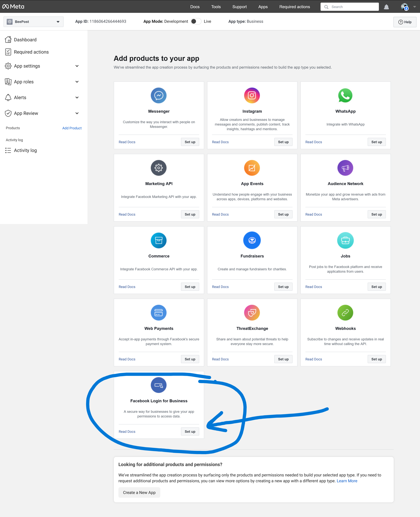Click the Alerts bell icon in sidebar
Screen dimensions: 420x517
click(8, 97)
